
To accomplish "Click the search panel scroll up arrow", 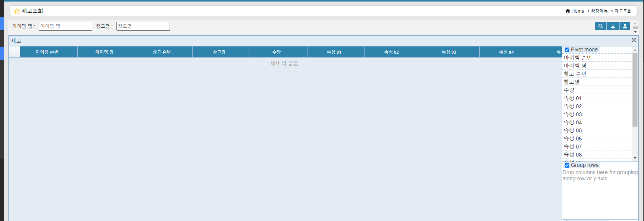I will pyautogui.click(x=635, y=23).
